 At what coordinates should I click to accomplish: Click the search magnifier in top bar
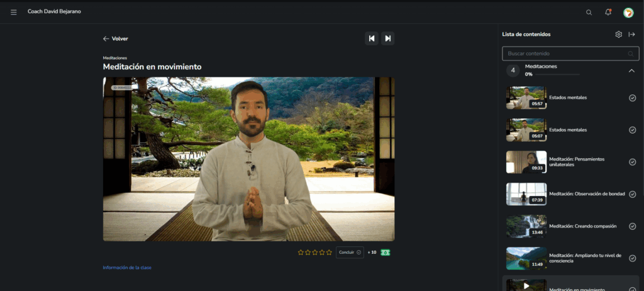tap(589, 13)
